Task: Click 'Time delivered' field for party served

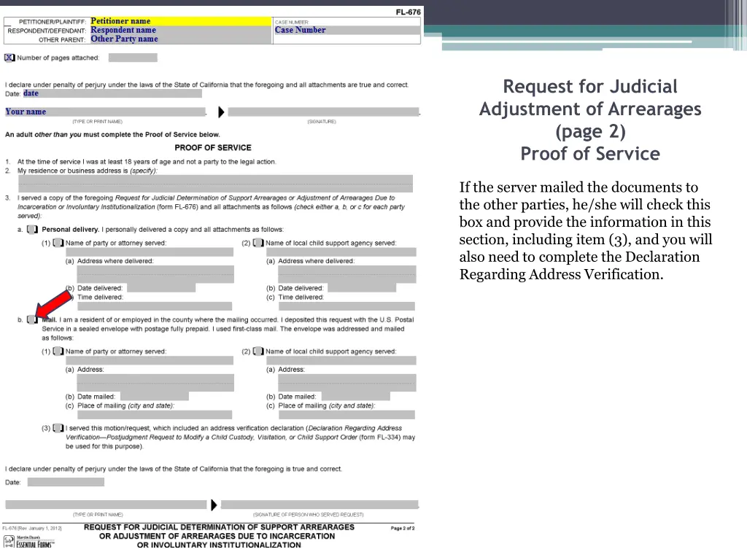Action: pyautogui.click(x=155, y=306)
